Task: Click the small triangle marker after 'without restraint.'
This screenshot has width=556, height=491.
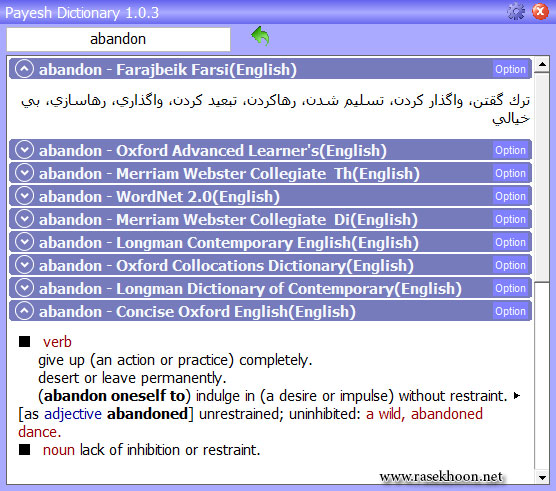Action: coord(517,396)
